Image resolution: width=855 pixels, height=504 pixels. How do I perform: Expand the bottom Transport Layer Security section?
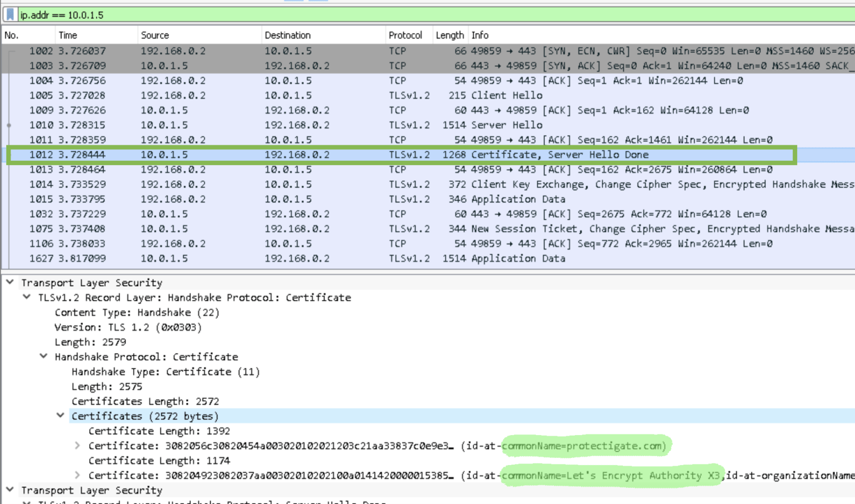pyautogui.click(x=9, y=490)
